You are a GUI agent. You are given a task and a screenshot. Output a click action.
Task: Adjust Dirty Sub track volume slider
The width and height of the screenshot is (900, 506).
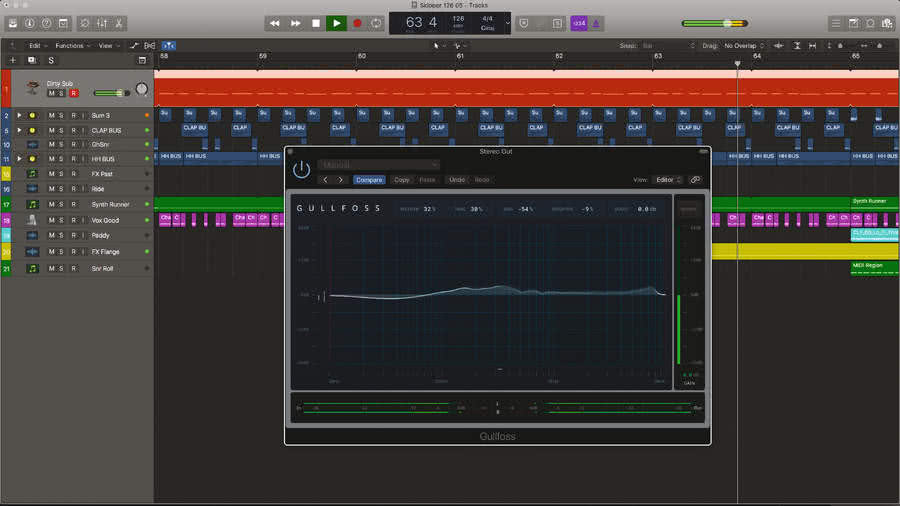coord(111,93)
